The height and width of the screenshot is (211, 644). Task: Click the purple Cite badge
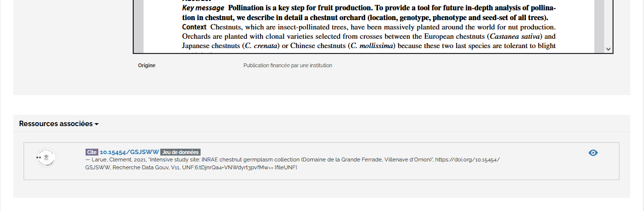[x=92, y=152]
